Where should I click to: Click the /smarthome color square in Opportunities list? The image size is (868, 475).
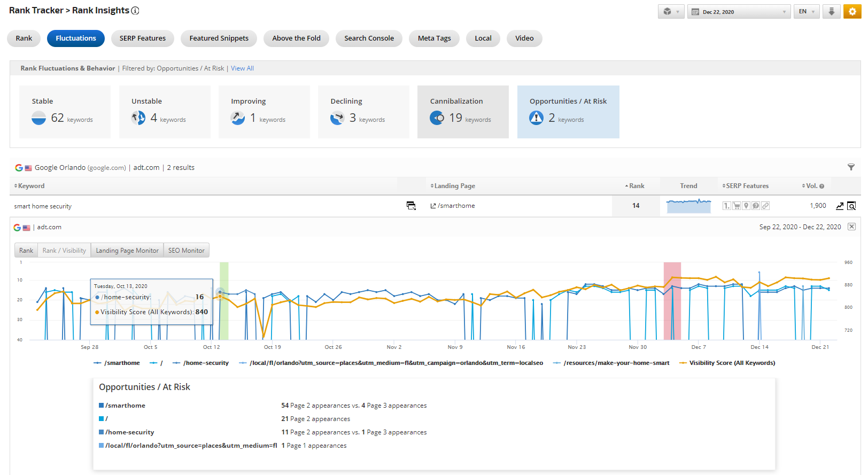pos(102,406)
